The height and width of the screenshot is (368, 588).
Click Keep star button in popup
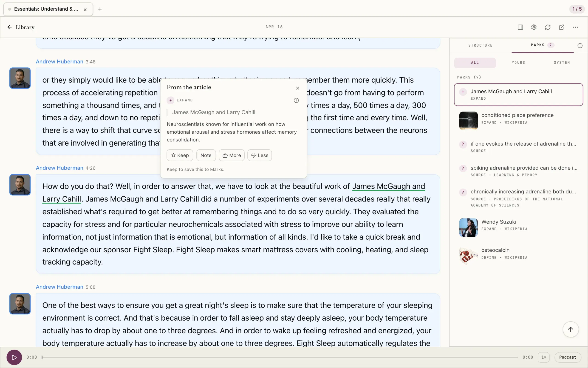click(180, 155)
